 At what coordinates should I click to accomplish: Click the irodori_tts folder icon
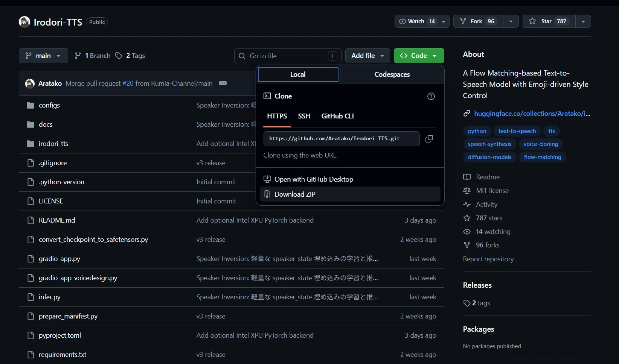[x=30, y=144]
